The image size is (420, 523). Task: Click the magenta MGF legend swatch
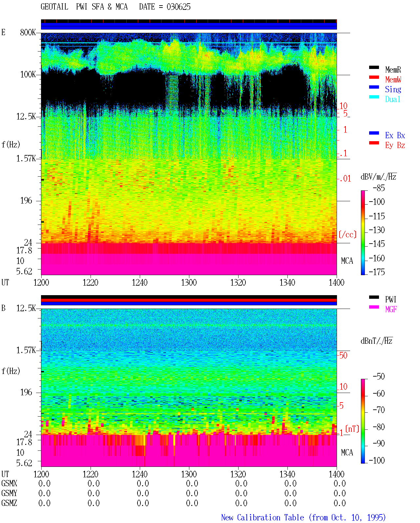374,307
